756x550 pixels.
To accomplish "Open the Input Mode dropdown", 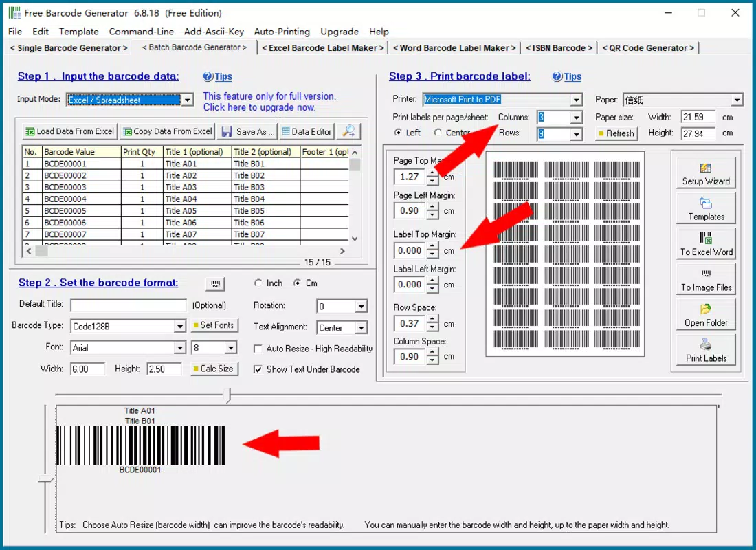I will click(187, 100).
